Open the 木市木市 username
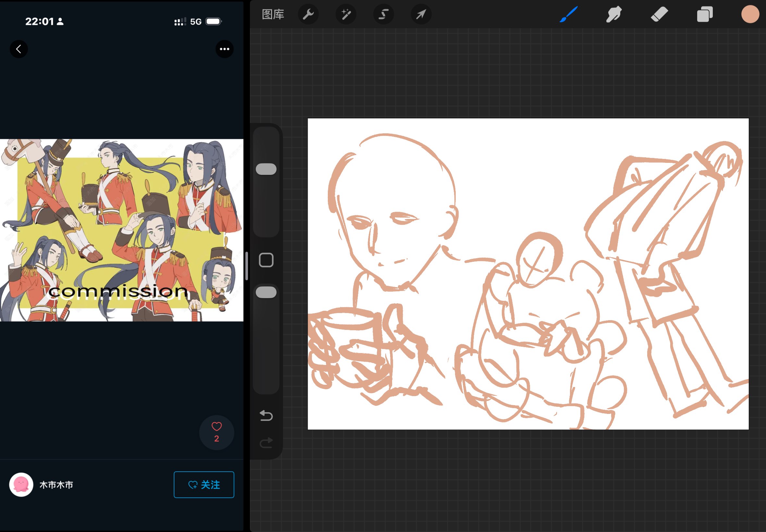 tap(56, 485)
